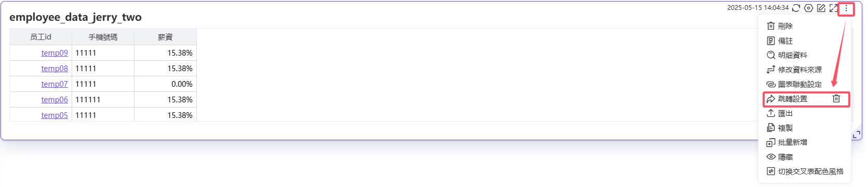The width and height of the screenshot is (868, 187).
Task: Click 跳轉設置 menu entry
Action: 793,99
